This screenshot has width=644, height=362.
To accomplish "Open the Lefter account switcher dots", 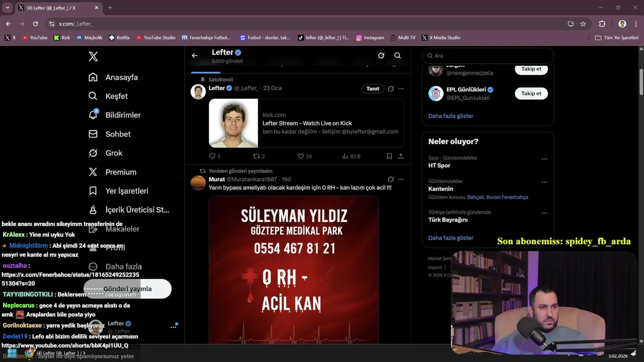I will 173,327.
